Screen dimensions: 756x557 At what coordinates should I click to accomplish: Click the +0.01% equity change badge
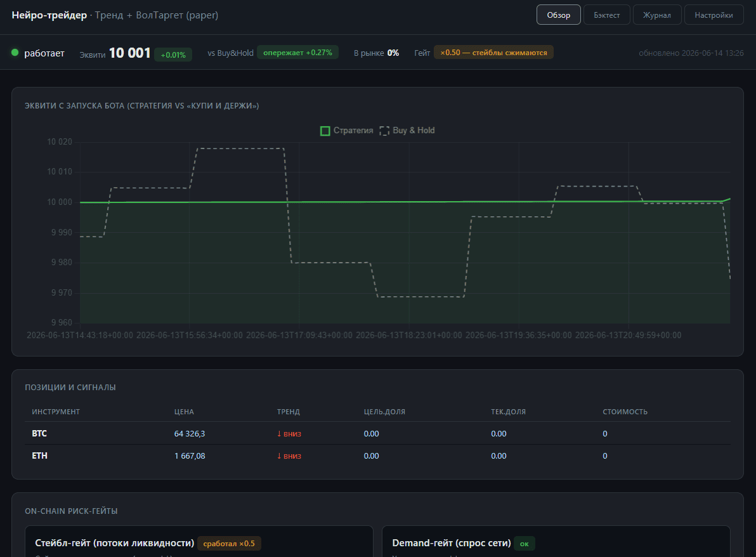coord(173,55)
